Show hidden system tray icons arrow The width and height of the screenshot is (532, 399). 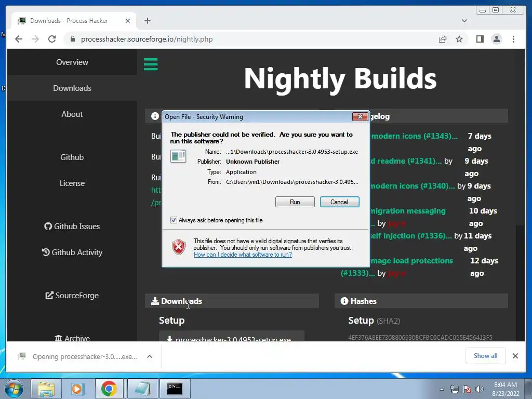pos(442,389)
